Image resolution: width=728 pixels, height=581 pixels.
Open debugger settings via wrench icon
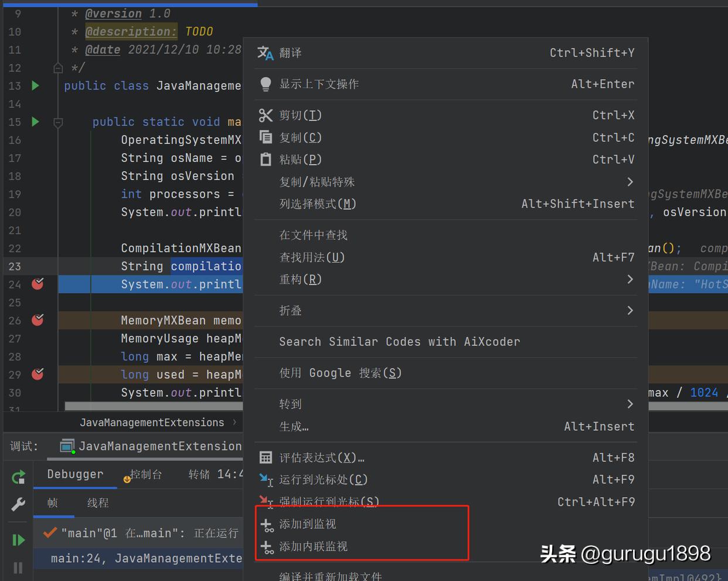point(18,503)
